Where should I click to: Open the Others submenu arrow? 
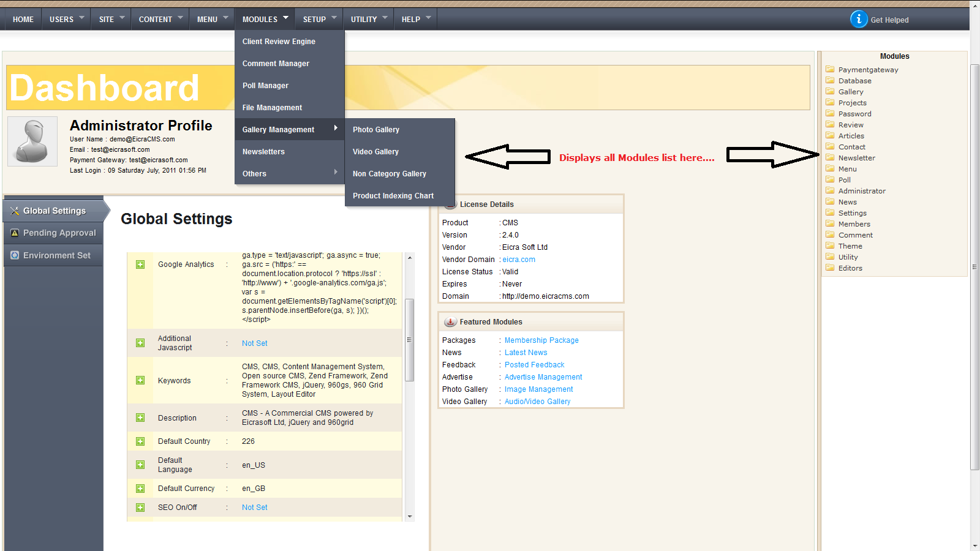(x=335, y=173)
